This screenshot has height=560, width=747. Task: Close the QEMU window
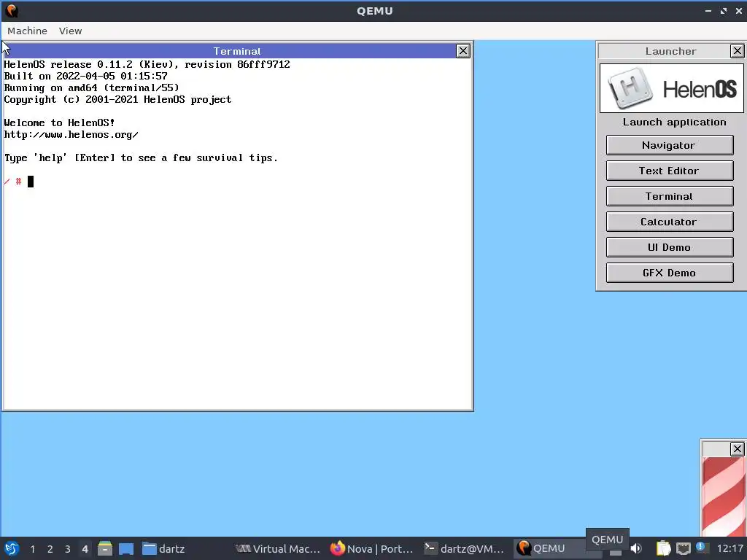[x=739, y=10]
